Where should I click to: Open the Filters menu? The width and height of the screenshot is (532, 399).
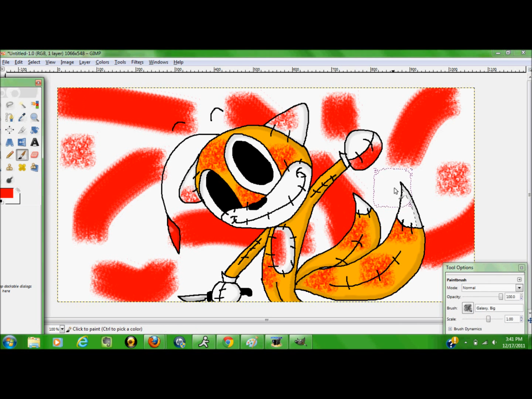point(137,62)
